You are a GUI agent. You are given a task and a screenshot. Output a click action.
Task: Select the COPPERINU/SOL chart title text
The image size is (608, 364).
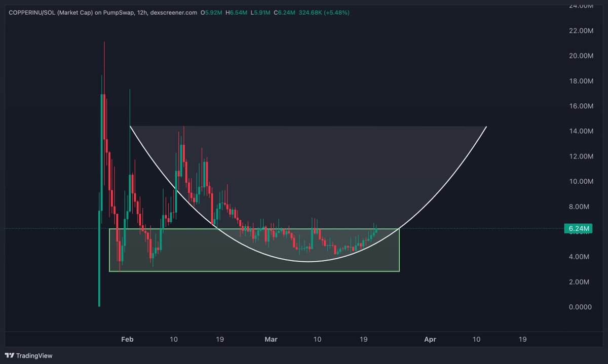103,12
